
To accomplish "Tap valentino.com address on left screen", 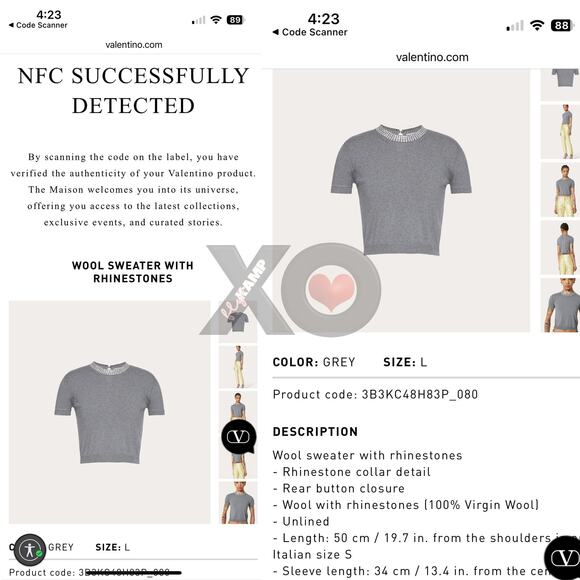I will coord(134,45).
